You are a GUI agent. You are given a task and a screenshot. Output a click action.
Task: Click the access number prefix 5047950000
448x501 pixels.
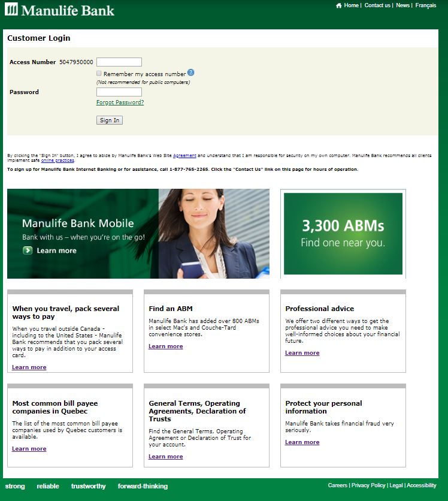(76, 62)
